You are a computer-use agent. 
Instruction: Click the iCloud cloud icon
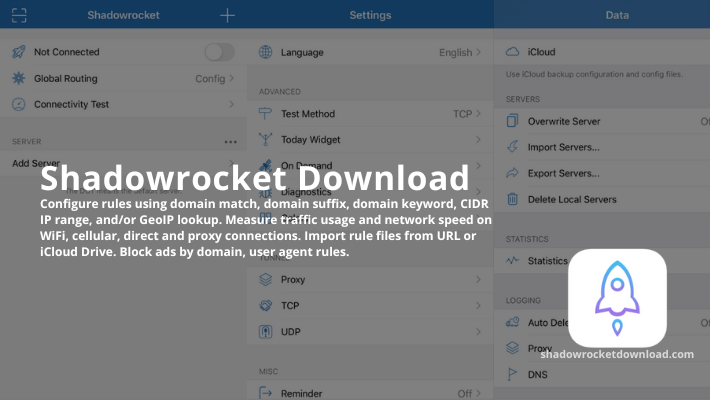[512, 52]
